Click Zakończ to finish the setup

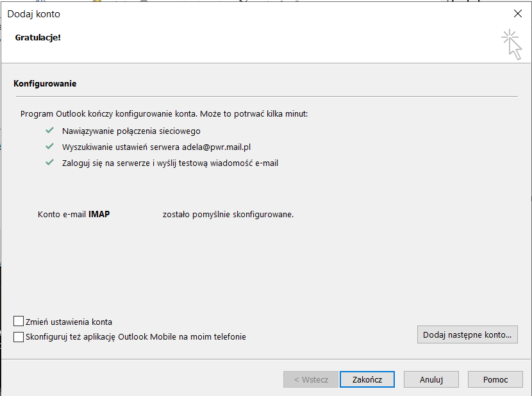click(x=367, y=379)
